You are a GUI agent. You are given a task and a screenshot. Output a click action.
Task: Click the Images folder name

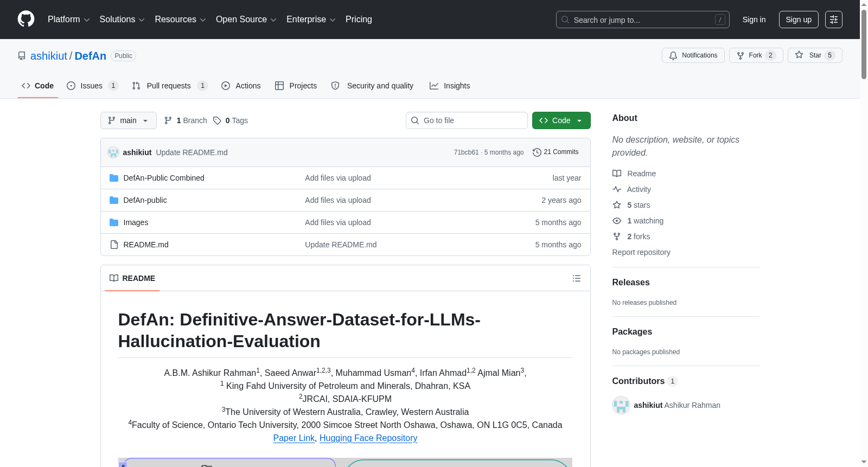[136, 222]
